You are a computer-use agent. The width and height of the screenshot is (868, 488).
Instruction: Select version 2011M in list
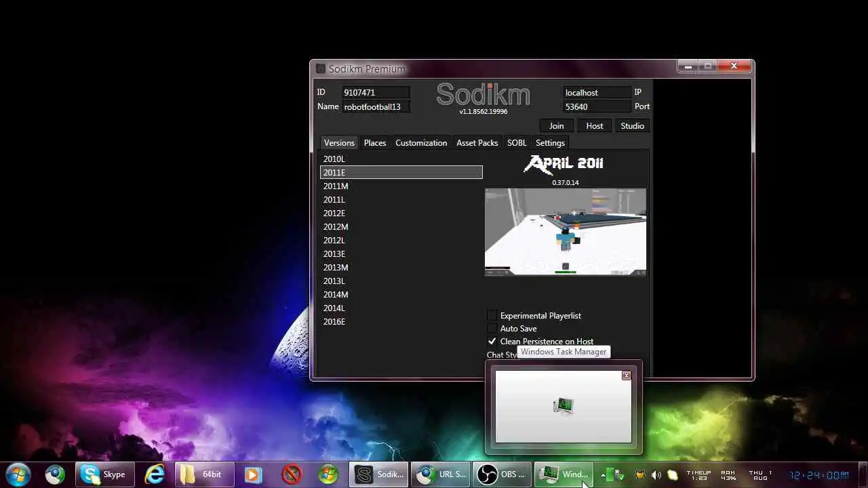pos(401,186)
